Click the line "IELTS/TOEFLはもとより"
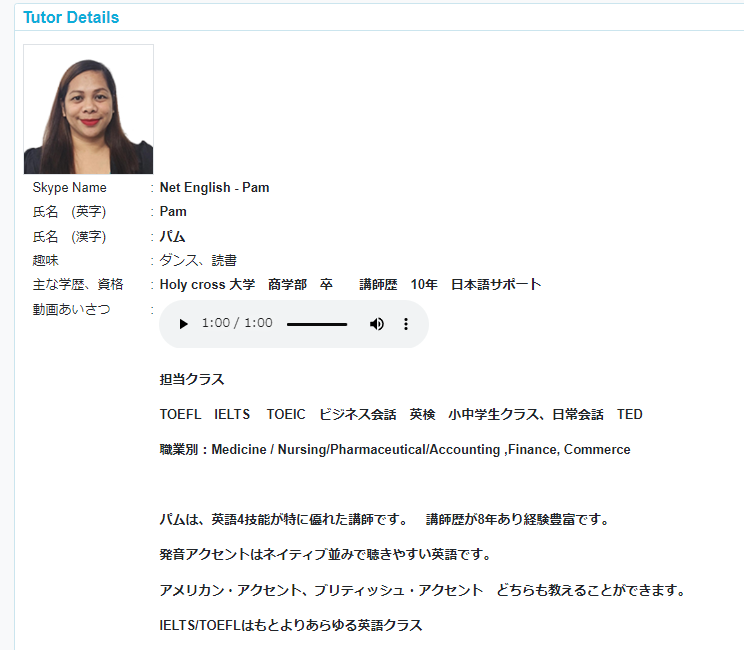Screen dimensions: 744x650 (291, 625)
